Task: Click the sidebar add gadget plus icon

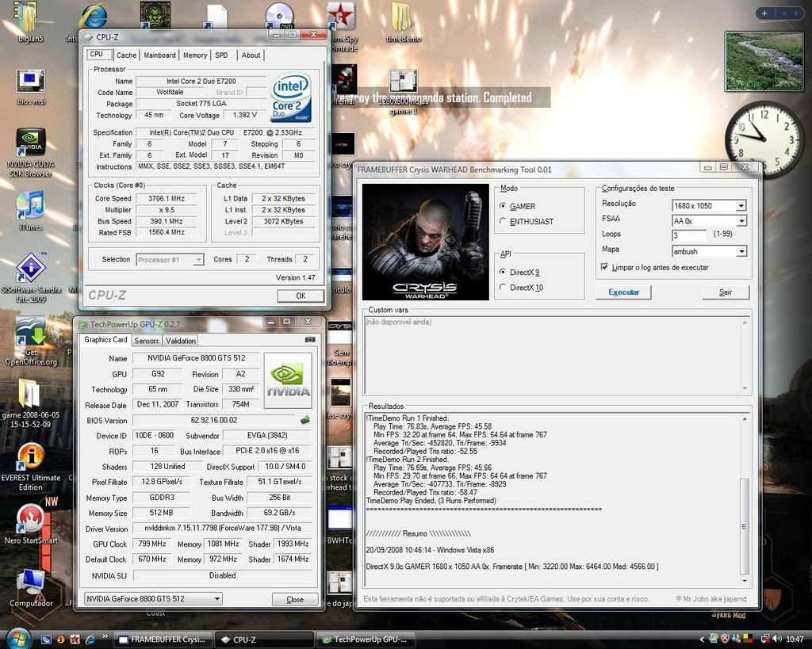Action: click(x=764, y=13)
